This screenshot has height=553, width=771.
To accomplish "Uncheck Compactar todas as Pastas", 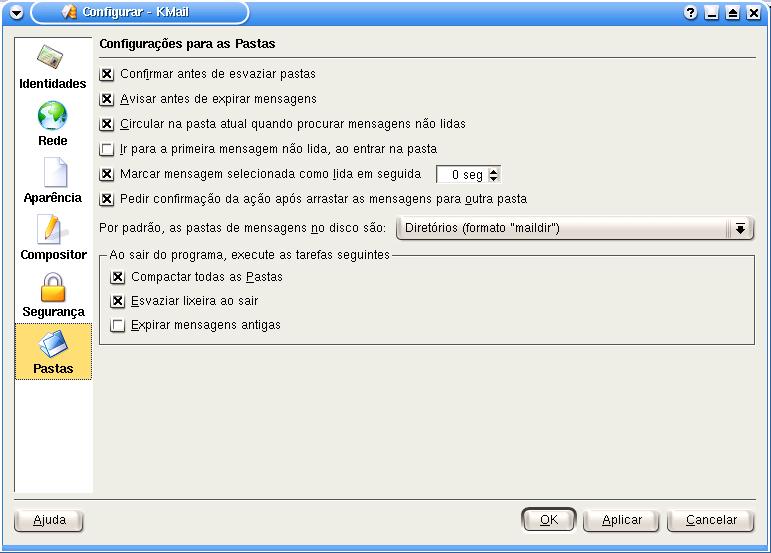I will [119, 277].
